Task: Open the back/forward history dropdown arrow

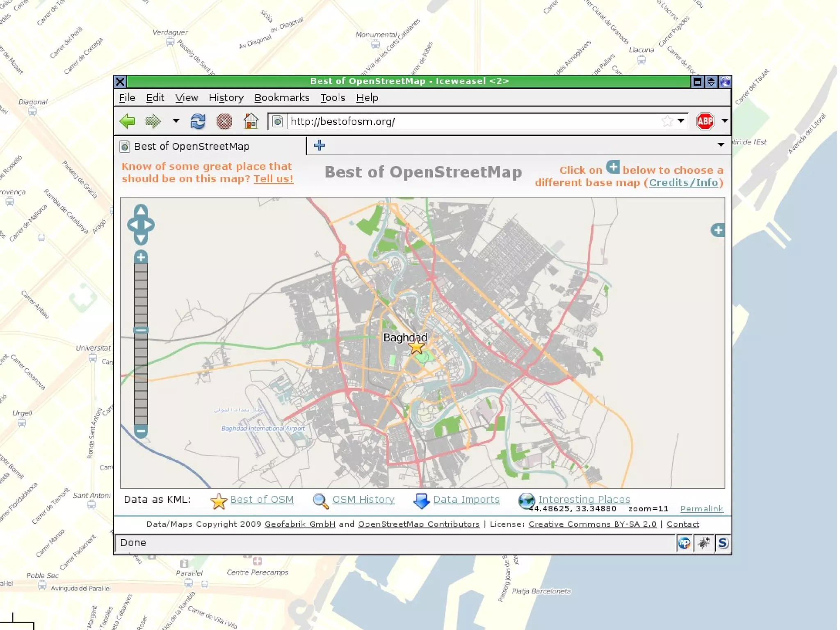Action: tap(176, 121)
